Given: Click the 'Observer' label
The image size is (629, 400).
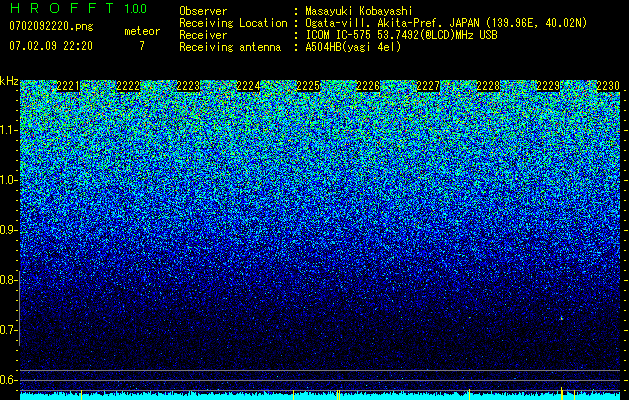Looking at the screenshot, I should [203, 11].
